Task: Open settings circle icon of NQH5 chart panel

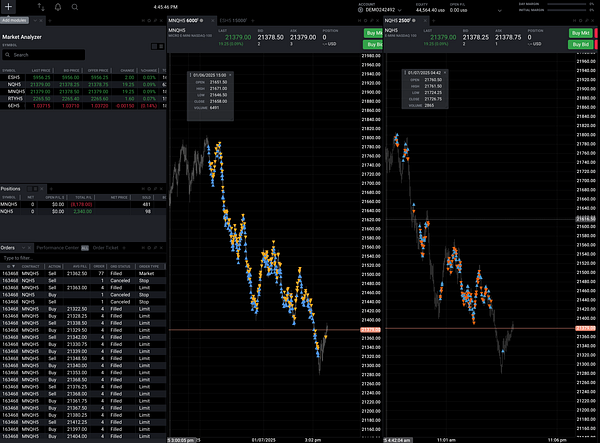Action: [580, 21]
